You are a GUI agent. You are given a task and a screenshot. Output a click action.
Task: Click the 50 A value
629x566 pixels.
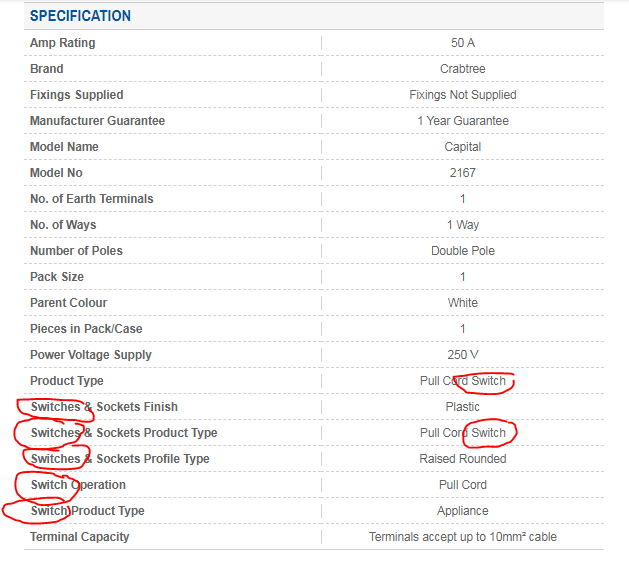pyautogui.click(x=463, y=43)
